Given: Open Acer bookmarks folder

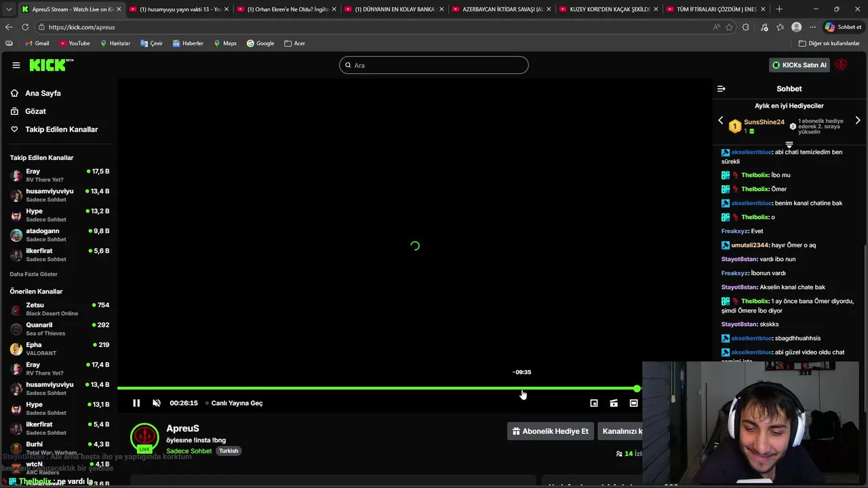Looking at the screenshot, I should [x=295, y=43].
